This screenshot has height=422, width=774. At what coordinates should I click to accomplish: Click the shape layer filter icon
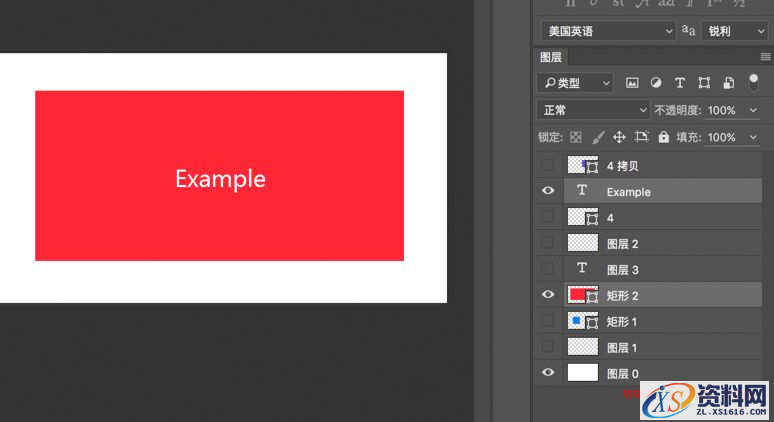tap(704, 83)
